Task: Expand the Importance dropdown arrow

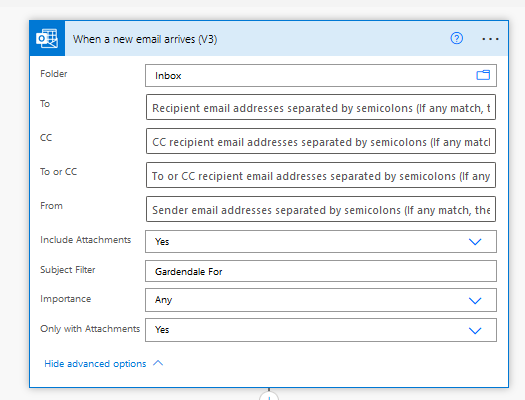Action: 475,301
